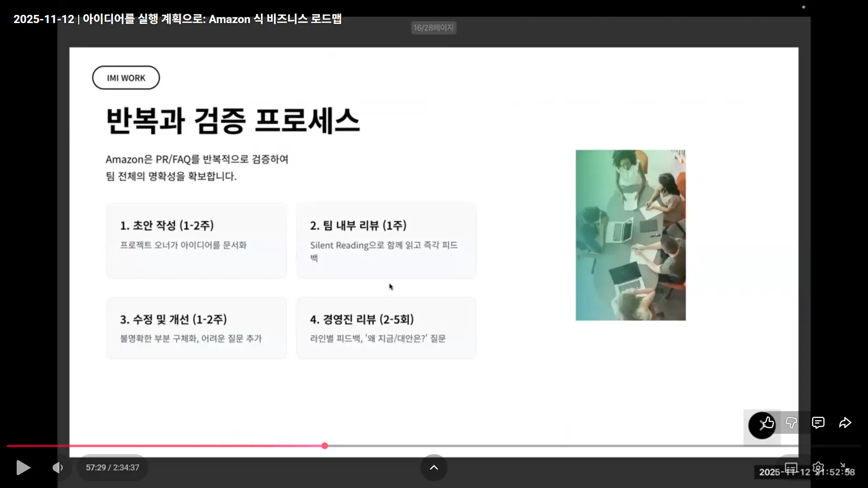The width and height of the screenshot is (868, 488).
Task: Open comments via the speech bubble icon
Action: [x=818, y=423]
